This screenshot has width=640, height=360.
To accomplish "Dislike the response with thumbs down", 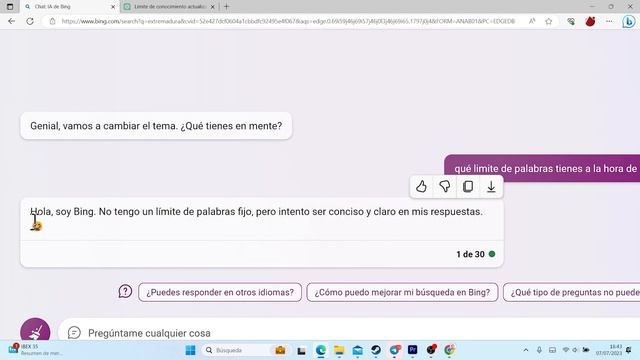I will [x=444, y=187].
